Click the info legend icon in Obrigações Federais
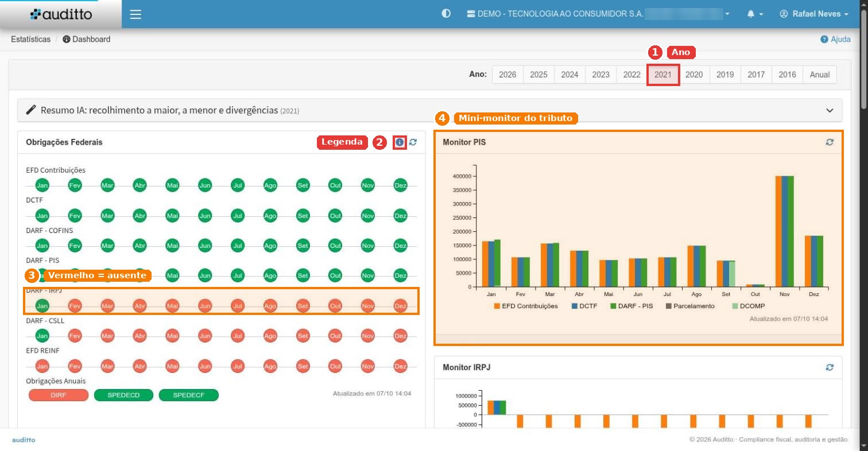The height and width of the screenshot is (451, 868). pyautogui.click(x=400, y=142)
